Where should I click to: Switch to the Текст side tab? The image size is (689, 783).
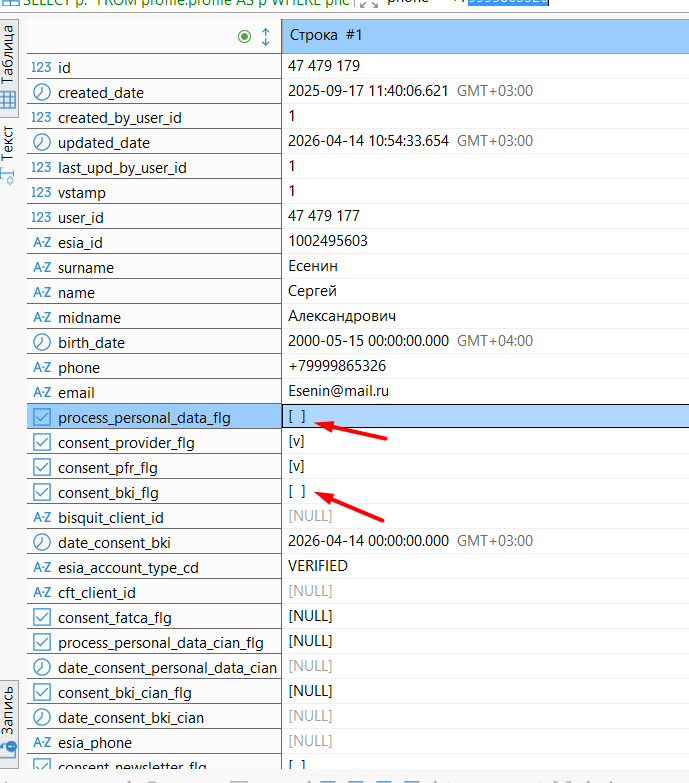(8, 154)
